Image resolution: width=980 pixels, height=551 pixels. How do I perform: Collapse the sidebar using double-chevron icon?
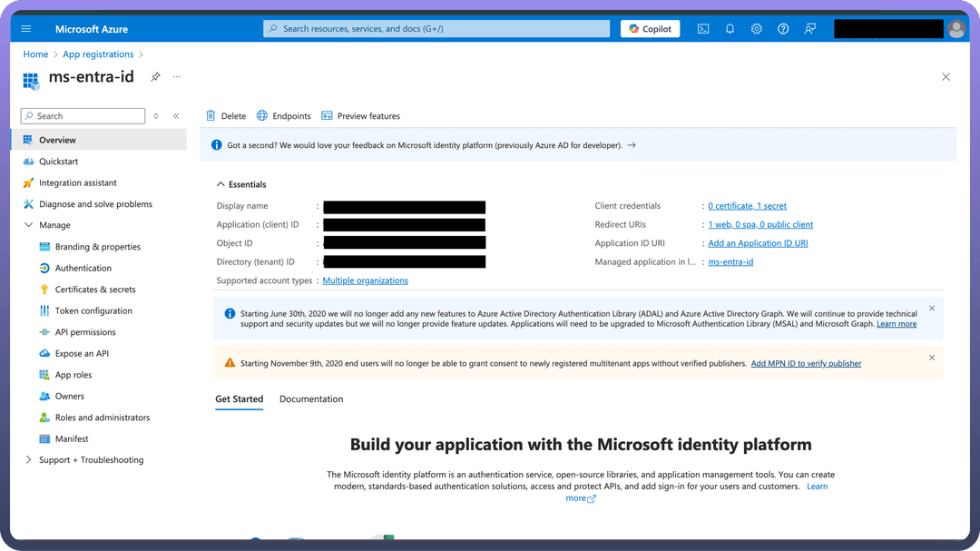point(176,116)
